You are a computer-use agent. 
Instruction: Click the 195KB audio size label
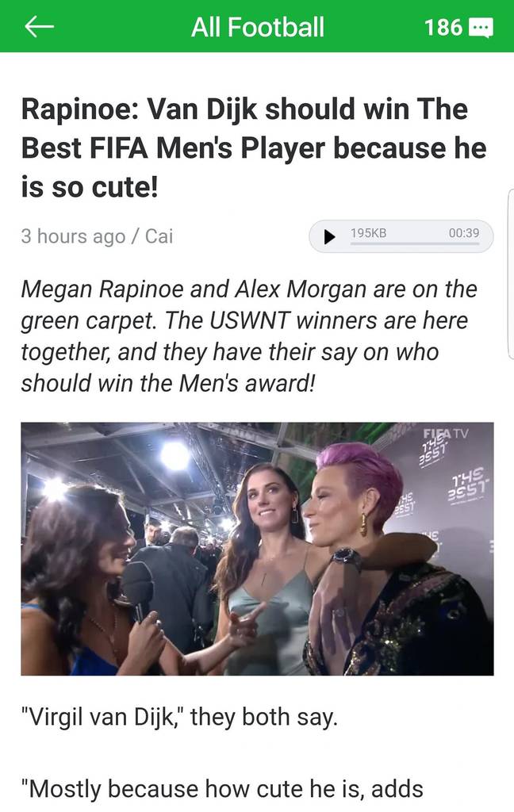pos(368,232)
